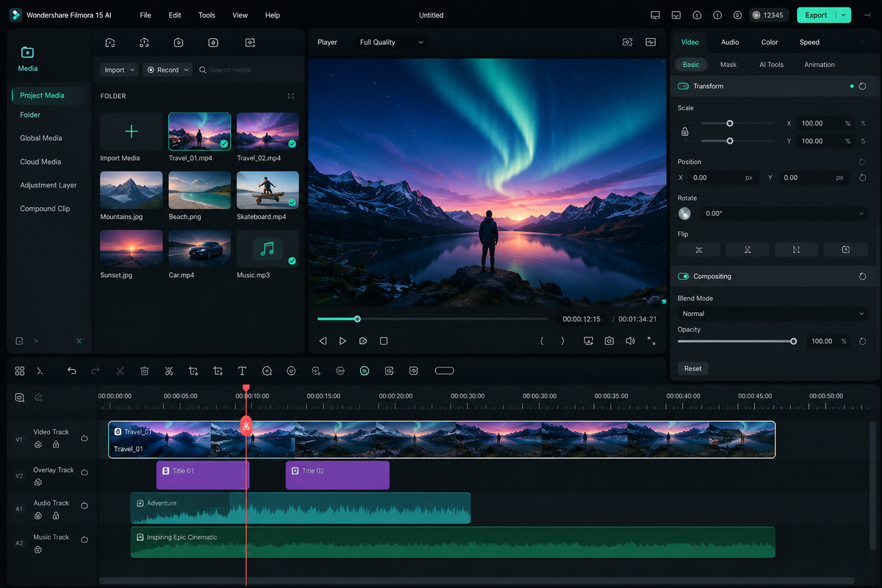Click the Reset button in properties panel
This screenshot has height=588, width=882.
(693, 368)
